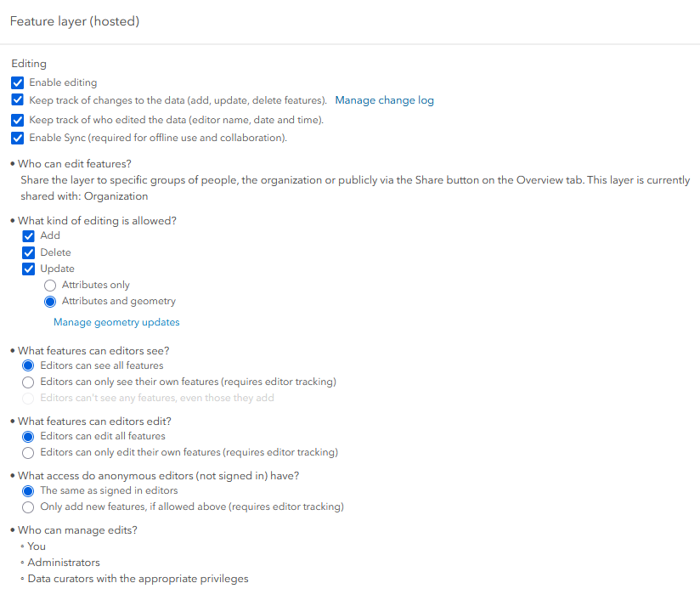This screenshot has height=600, width=700.
Task: Uncheck the Enable editing checkbox
Action: click(17, 82)
